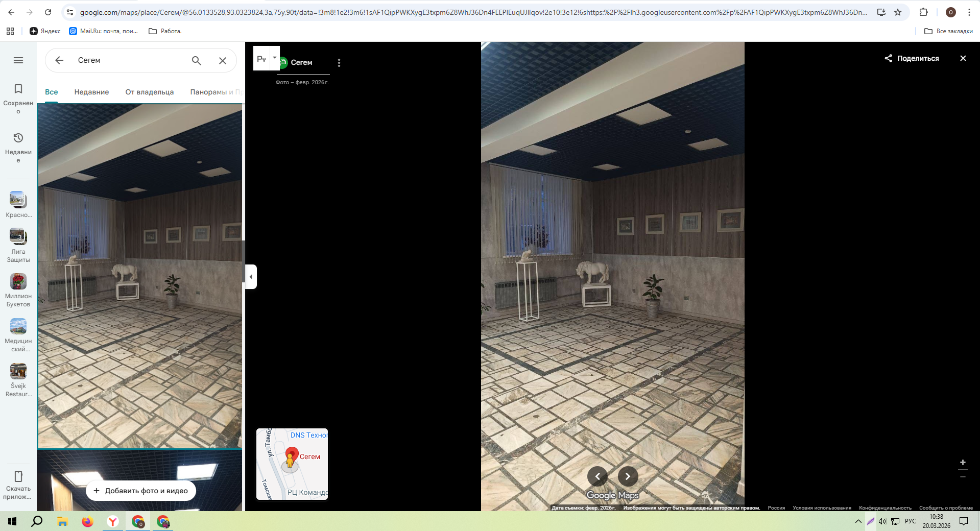Image resolution: width=980 pixels, height=531 pixels.
Task: Open the Recents history icon in sidebar
Action: click(18, 138)
